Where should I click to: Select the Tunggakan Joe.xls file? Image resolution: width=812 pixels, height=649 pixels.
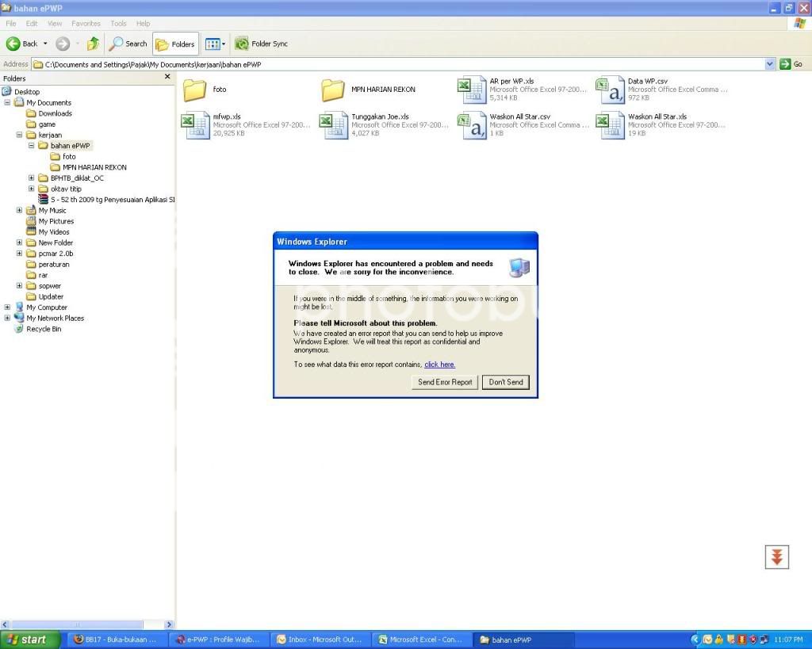(384, 125)
